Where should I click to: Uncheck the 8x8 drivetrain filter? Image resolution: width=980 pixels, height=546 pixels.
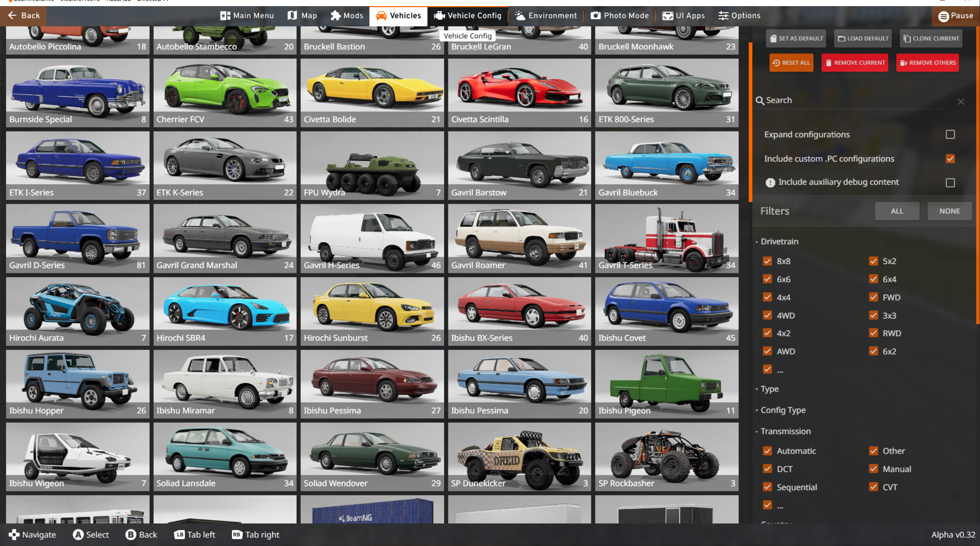[x=767, y=261]
